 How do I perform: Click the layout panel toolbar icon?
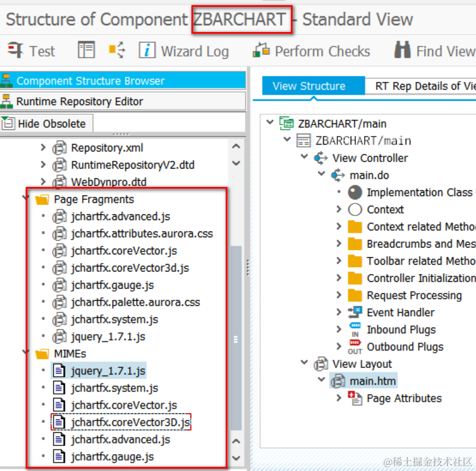86,50
